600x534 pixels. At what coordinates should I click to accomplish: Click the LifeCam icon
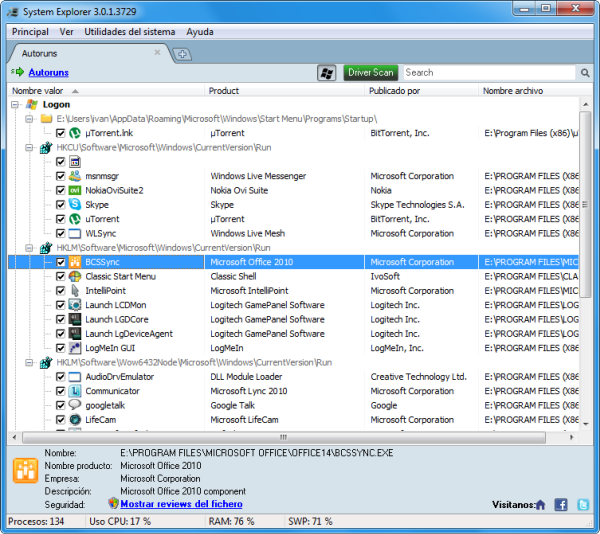pyautogui.click(x=75, y=420)
